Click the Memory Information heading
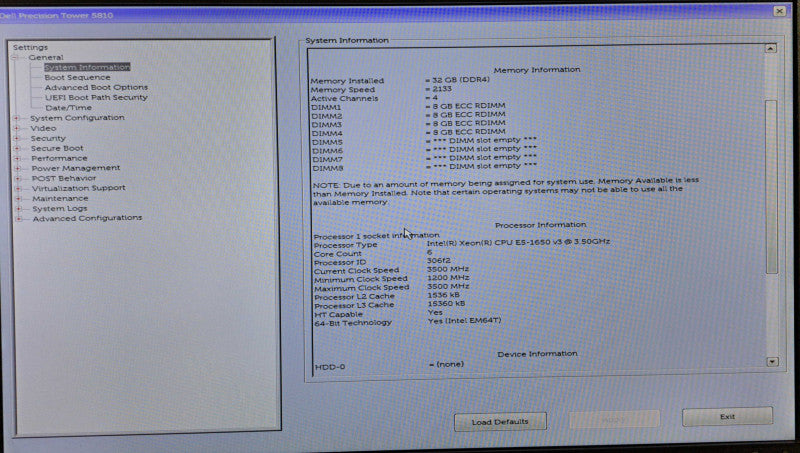 537,69
